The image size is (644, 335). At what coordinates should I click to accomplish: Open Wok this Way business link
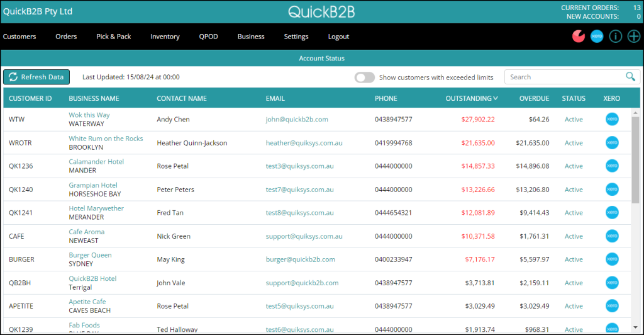(x=89, y=115)
